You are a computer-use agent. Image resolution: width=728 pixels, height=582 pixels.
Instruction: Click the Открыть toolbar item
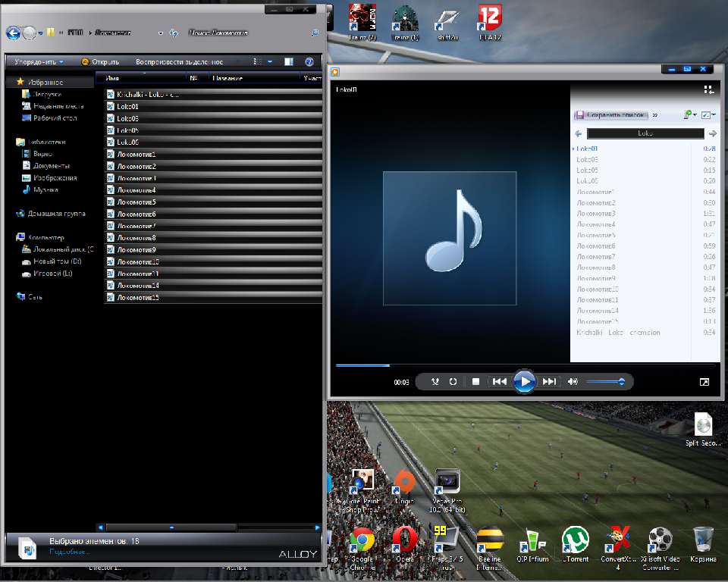tap(100, 62)
